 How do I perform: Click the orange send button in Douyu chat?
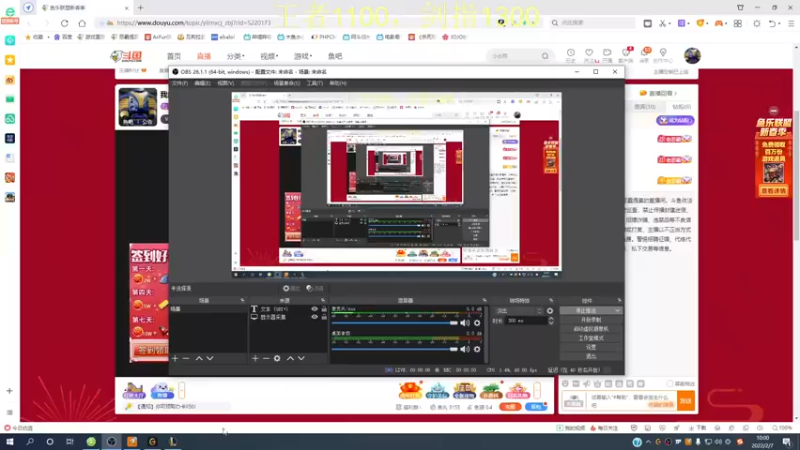click(685, 401)
